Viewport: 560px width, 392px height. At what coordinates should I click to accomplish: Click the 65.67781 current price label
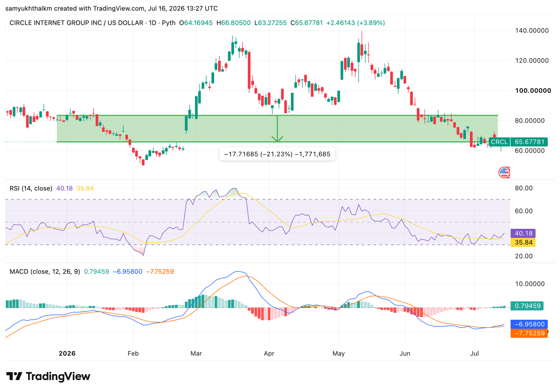click(529, 142)
